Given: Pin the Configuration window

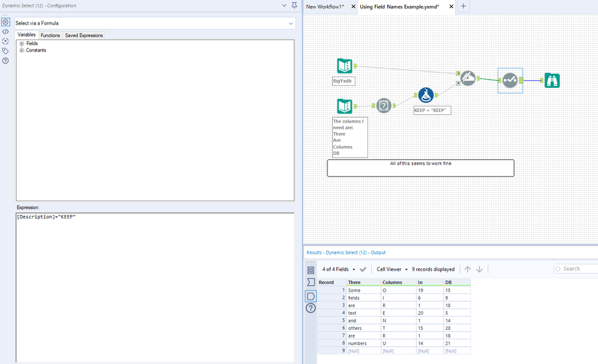Looking at the screenshot, I should click(295, 5).
